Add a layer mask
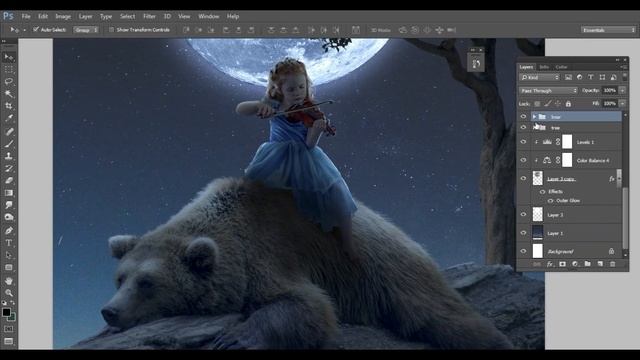Viewport: 640px width, 360px height. (562, 264)
